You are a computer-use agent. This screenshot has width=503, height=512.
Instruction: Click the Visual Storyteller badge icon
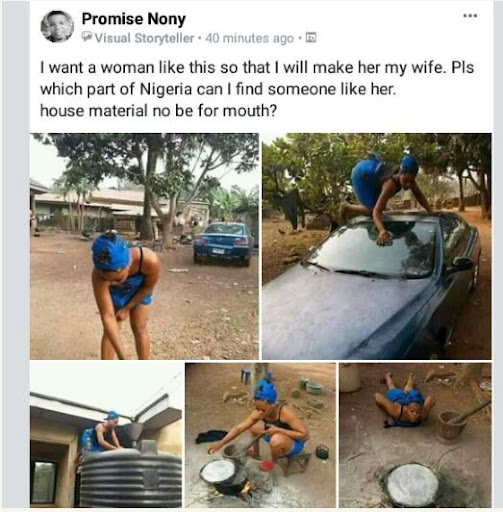point(87,37)
